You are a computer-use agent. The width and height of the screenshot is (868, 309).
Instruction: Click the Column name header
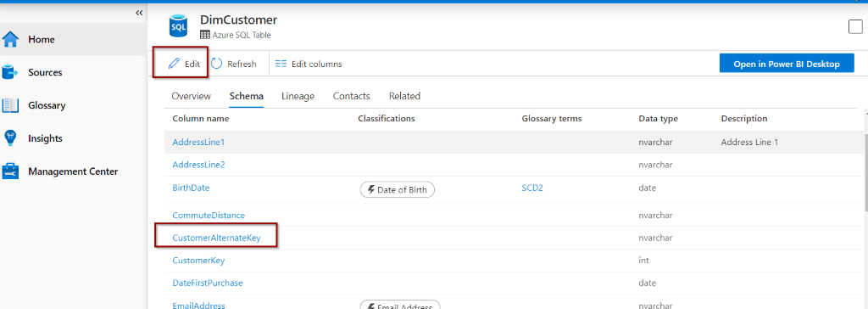pyautogui.click(x=200, y=119)
